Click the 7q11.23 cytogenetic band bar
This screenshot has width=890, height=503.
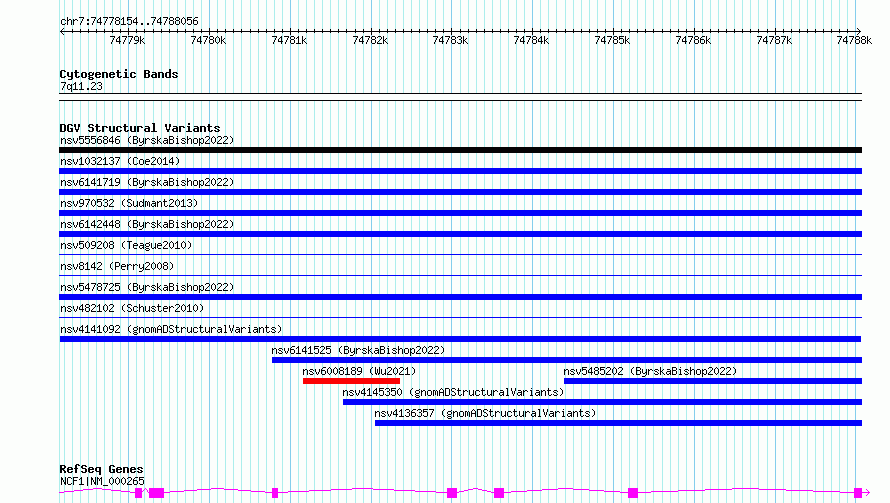click(460, 97)
